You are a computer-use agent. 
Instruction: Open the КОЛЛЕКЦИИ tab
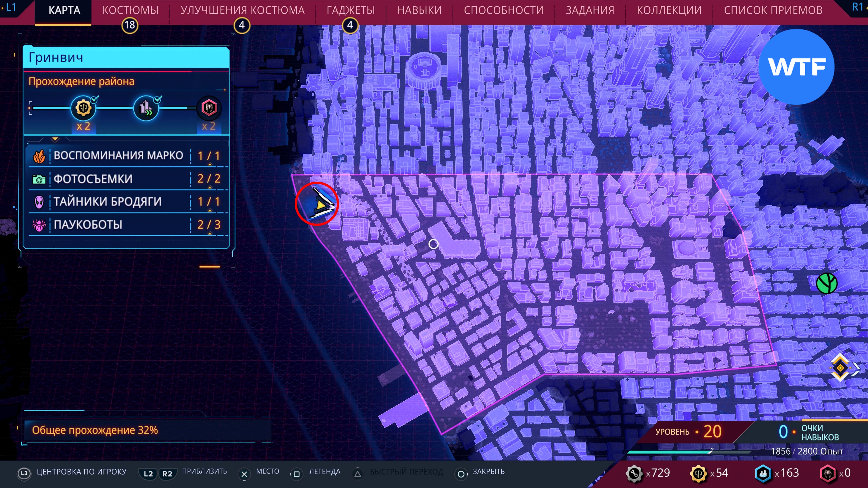[x=669, y=10]
